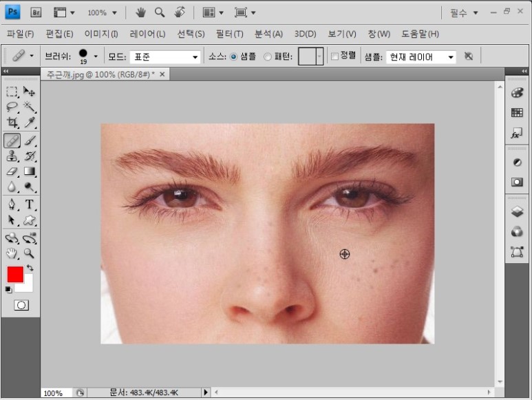This screenshot has width=532, height=400.
Task: Select the 샘플 source radio button
Action: tap(234, 56)
